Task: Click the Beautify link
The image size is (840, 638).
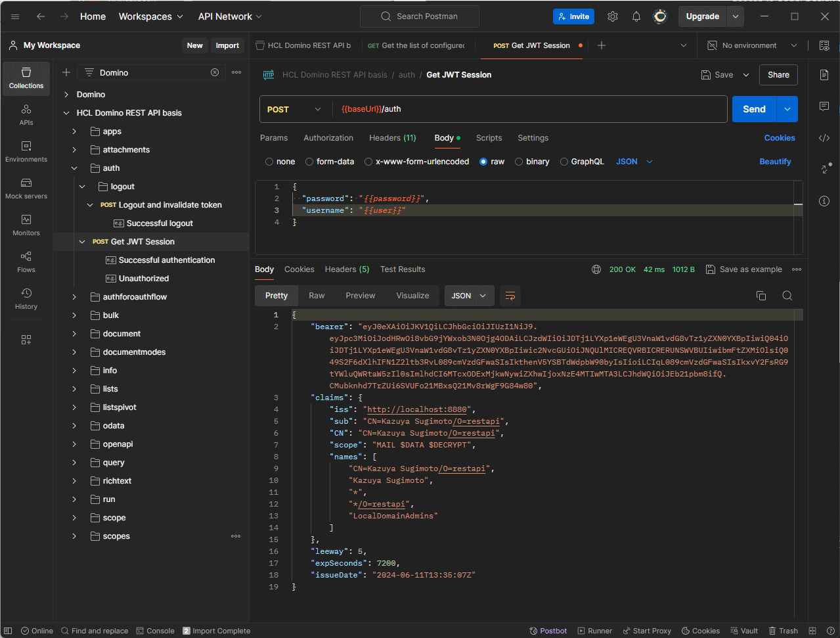Action: click(x=775, y=162)
